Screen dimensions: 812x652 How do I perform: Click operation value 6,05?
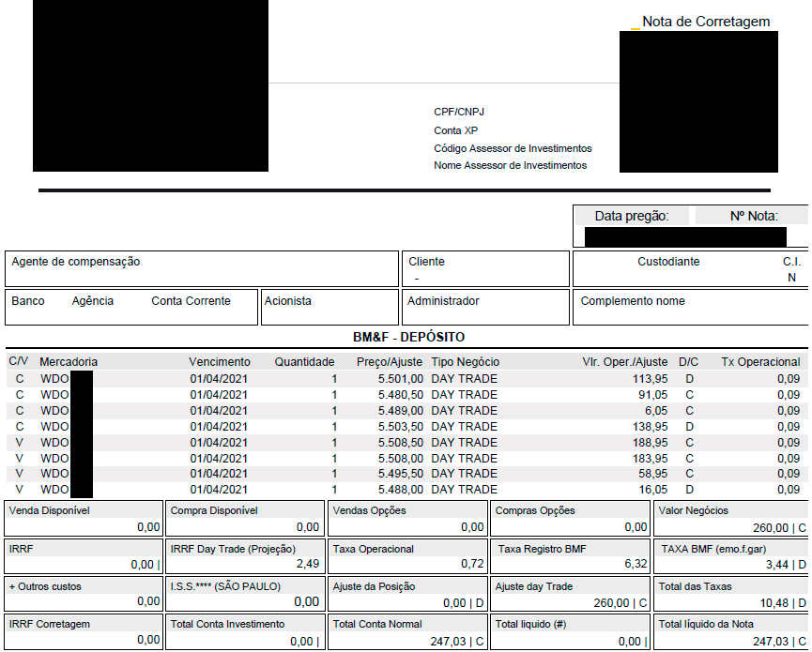click(656, 411)
